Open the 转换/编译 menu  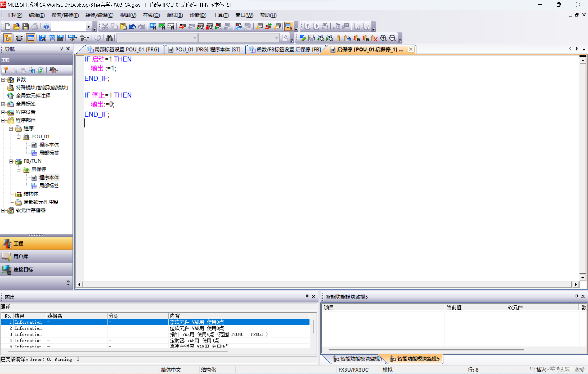pos(99,15)
